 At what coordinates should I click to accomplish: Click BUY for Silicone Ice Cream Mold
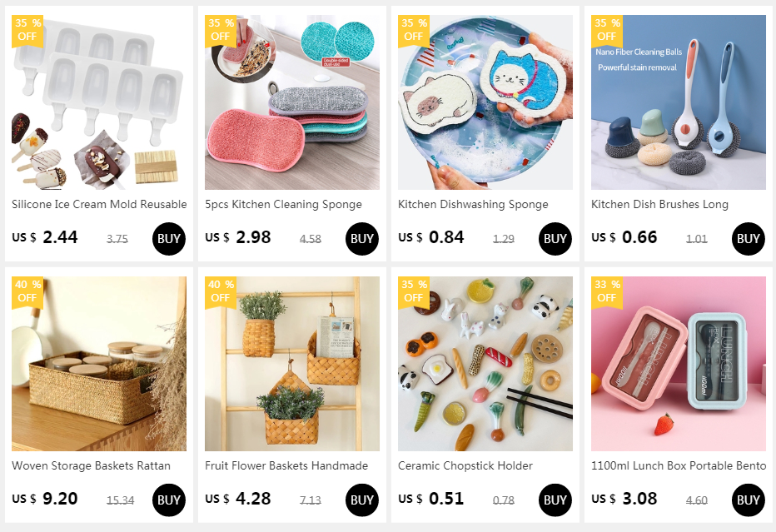pyautogui.click(x=169, y=239)
